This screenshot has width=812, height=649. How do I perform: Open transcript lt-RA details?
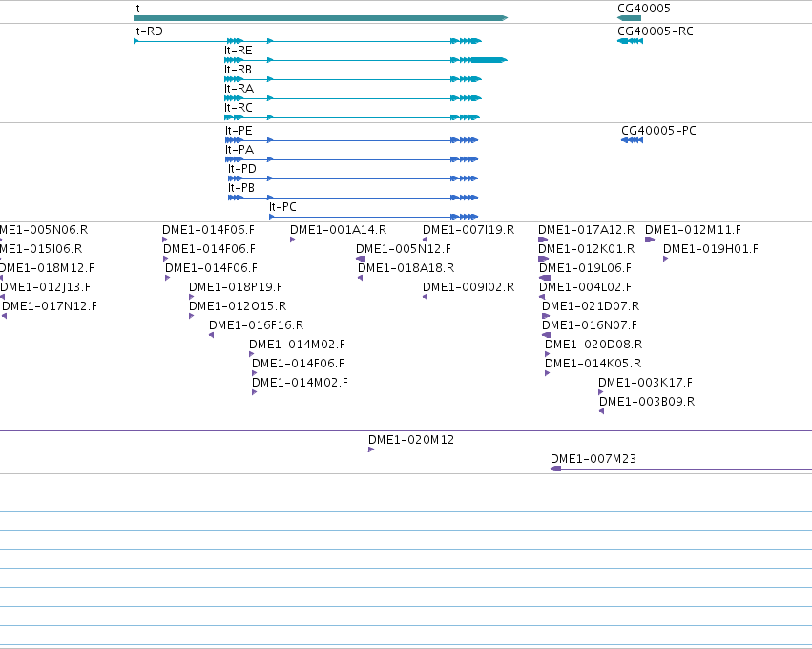(353, 98)
